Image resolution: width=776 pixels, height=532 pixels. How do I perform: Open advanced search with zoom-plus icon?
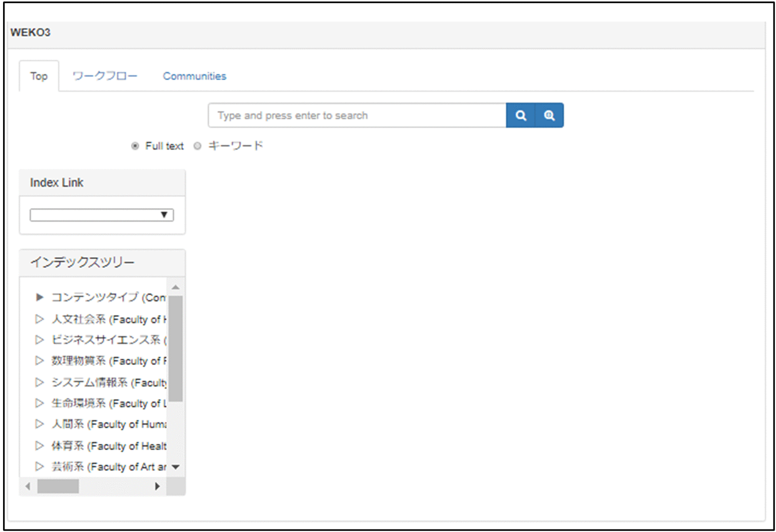click(549, 116)
